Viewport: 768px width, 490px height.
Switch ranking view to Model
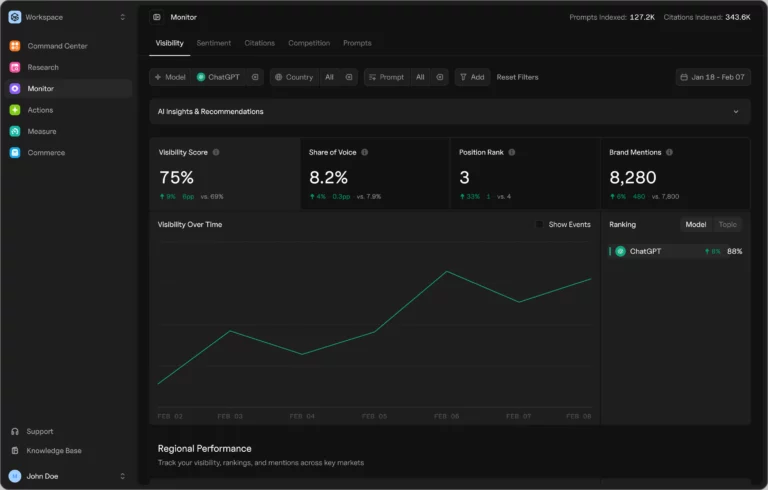tap(695, 225)
